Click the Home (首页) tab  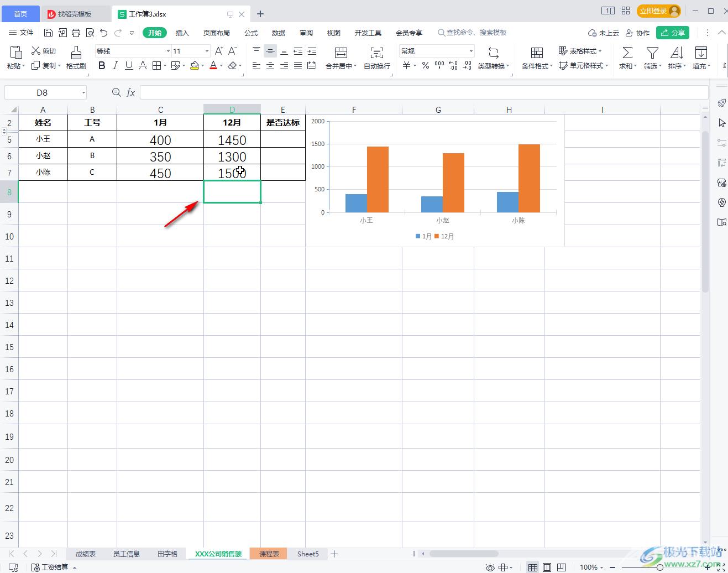pos(20,14)
